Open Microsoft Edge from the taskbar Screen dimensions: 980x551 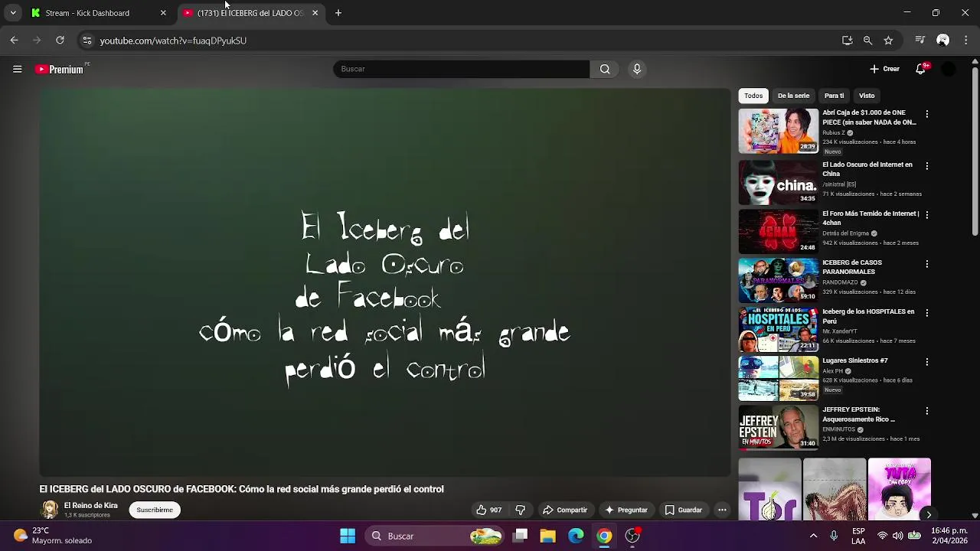[576, 536]
